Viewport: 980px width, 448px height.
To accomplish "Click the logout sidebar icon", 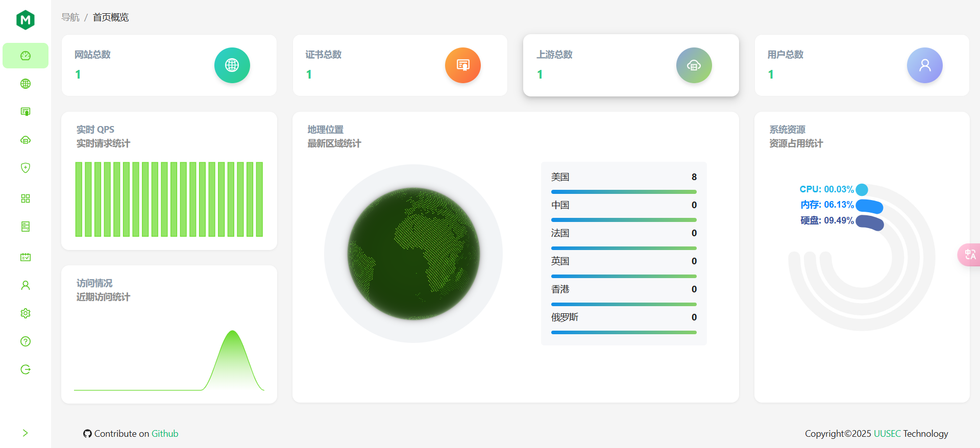I will [x=26, y=369].
